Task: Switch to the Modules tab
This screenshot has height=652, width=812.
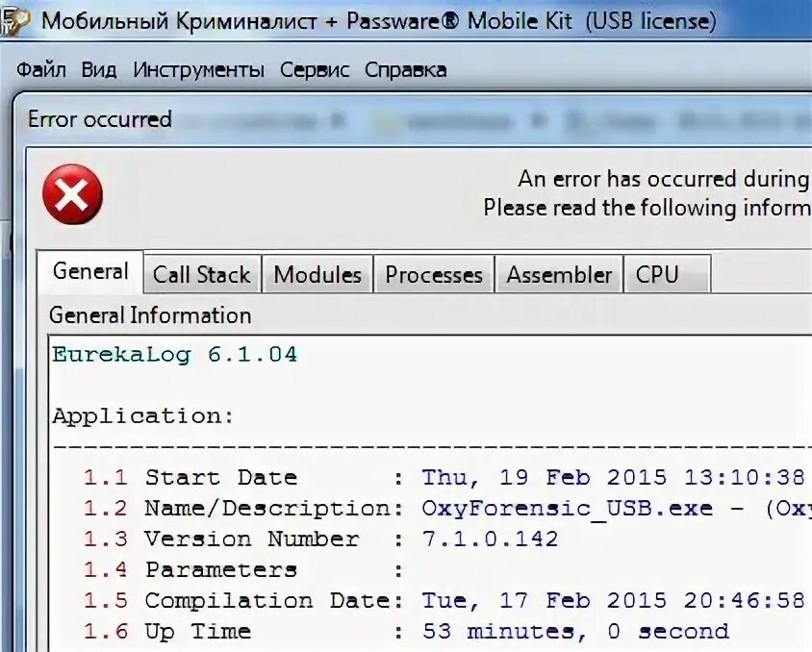Action: 317,274
